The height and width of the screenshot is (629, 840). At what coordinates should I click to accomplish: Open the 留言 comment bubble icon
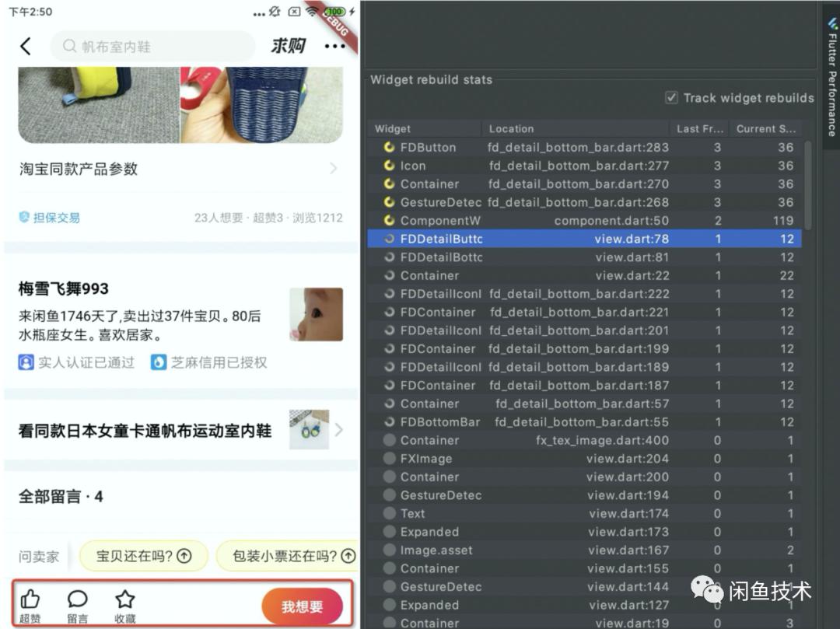pos(77,599)
